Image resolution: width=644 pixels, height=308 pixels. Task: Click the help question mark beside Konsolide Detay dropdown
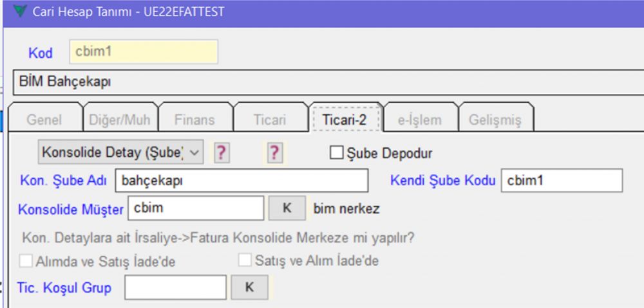[x=222, y=153]
